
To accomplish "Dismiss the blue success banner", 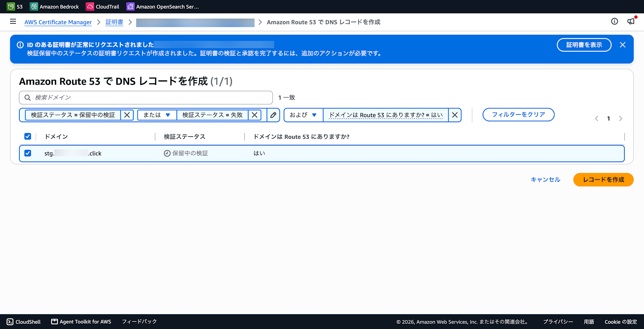I will click(x=623, y=45).
